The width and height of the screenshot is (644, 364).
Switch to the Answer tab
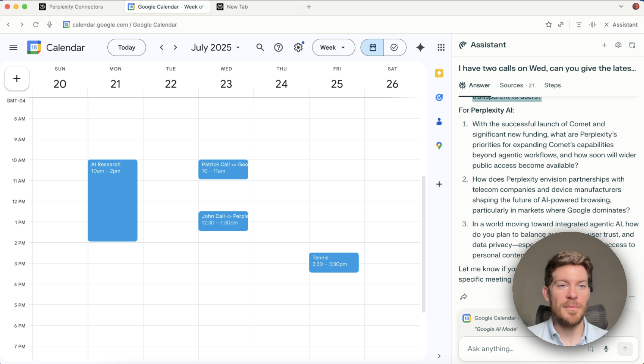475,85
